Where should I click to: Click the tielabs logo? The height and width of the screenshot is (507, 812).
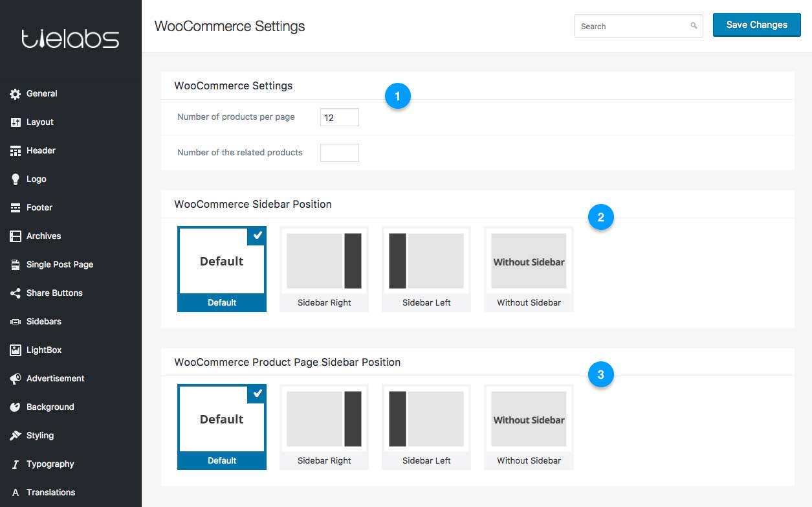tap(71, 39)
